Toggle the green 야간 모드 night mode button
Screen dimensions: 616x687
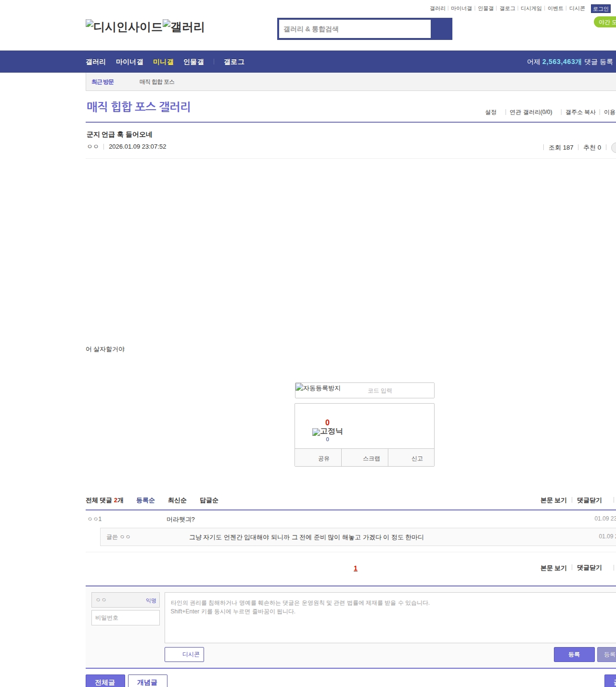coord(605,22)
